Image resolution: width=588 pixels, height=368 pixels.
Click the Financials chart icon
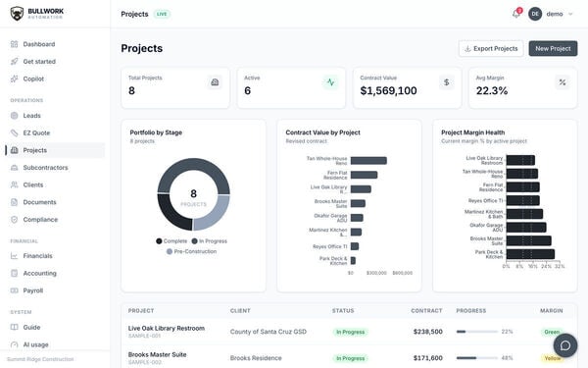coord(15,256)
